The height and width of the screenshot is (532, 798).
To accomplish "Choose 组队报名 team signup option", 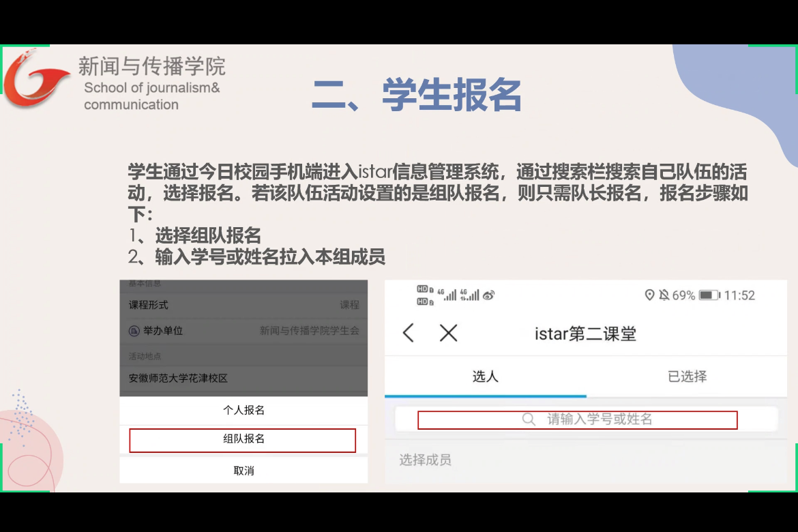I will tap(243, 440).
